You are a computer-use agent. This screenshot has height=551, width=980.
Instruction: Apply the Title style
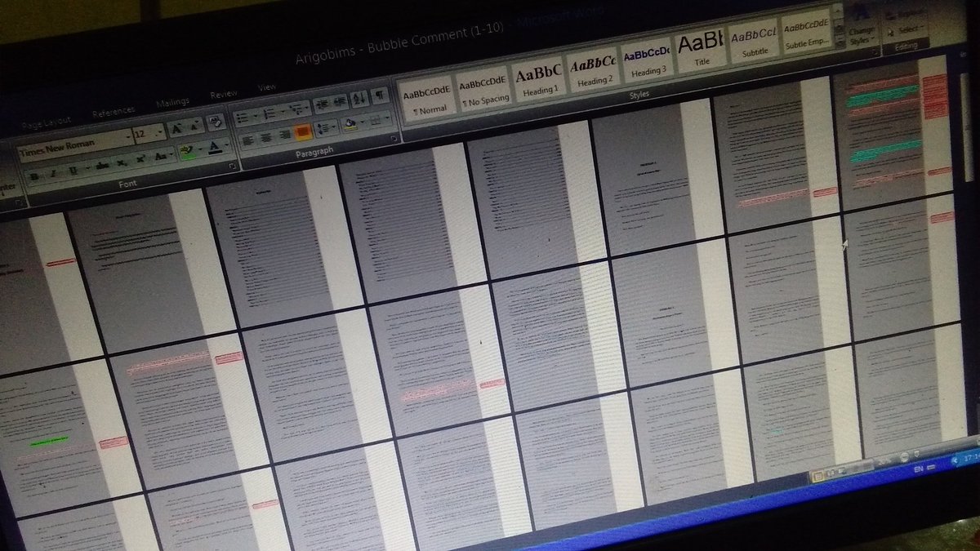point(700,51)
